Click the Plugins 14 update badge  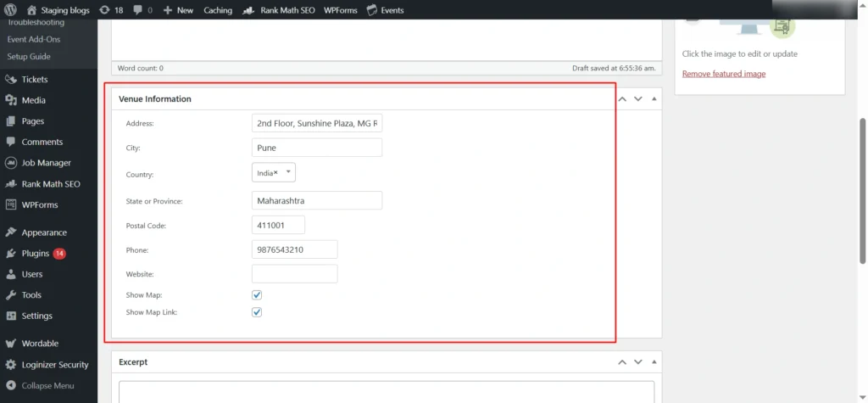pyautogui.click(x=60, y=254)
